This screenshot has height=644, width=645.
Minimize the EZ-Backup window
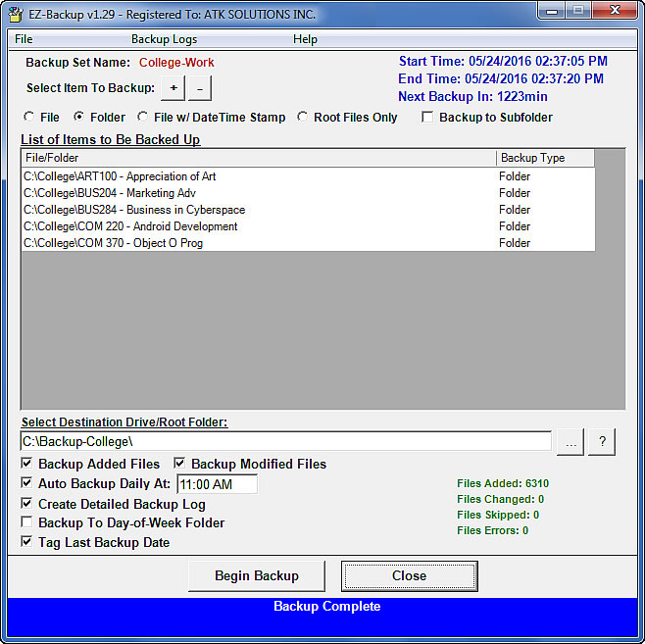click(x=552, y=11)
